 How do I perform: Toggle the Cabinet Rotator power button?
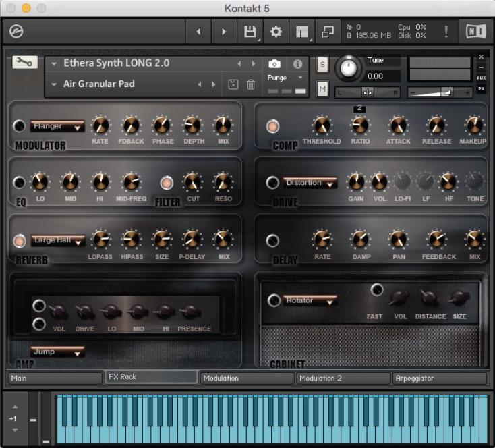pos(274,300)
